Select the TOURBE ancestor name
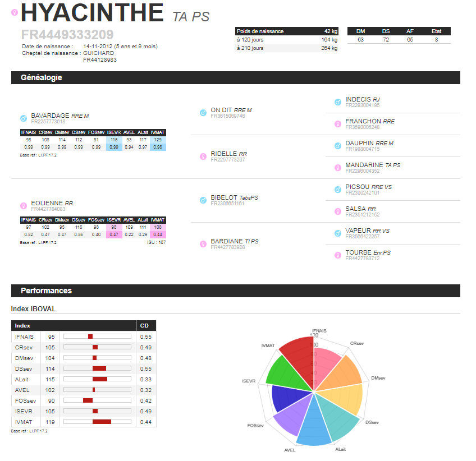476x461 pixels. (x=359, y=252)
